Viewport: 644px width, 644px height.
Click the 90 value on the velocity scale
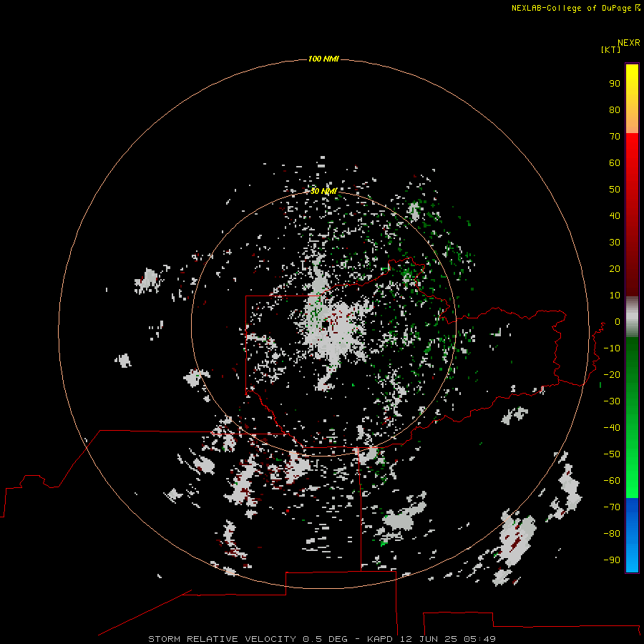pyautogui.click(x=615, y=84)
